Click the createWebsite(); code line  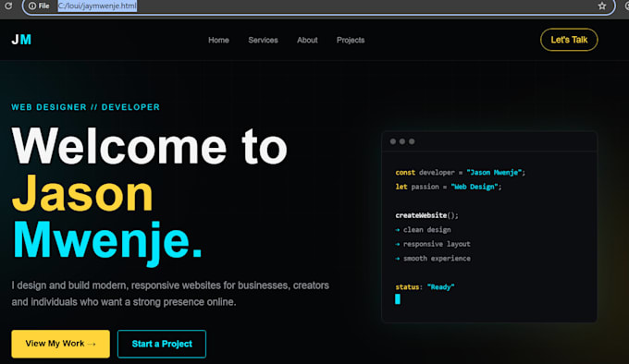(426, 215)
